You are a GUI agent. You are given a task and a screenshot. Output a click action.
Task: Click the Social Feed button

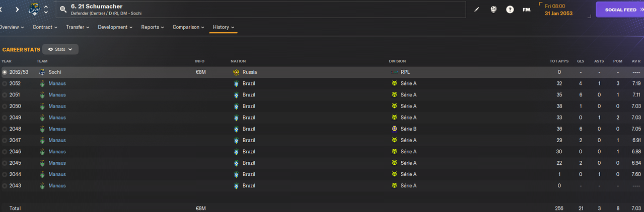click(x=619, y=10)
